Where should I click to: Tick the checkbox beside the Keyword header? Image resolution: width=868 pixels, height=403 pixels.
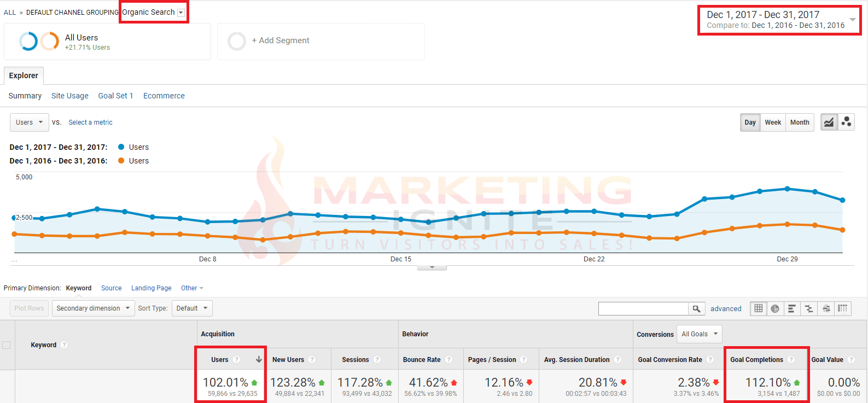7,345
